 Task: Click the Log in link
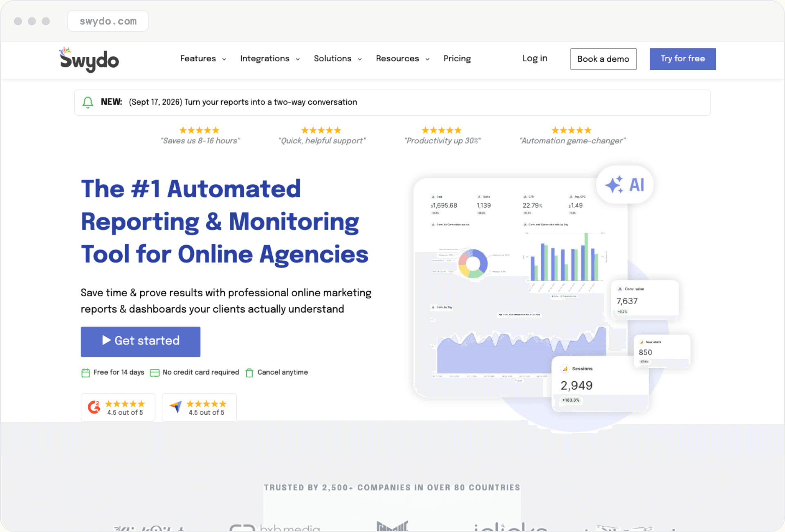point(535,58)
